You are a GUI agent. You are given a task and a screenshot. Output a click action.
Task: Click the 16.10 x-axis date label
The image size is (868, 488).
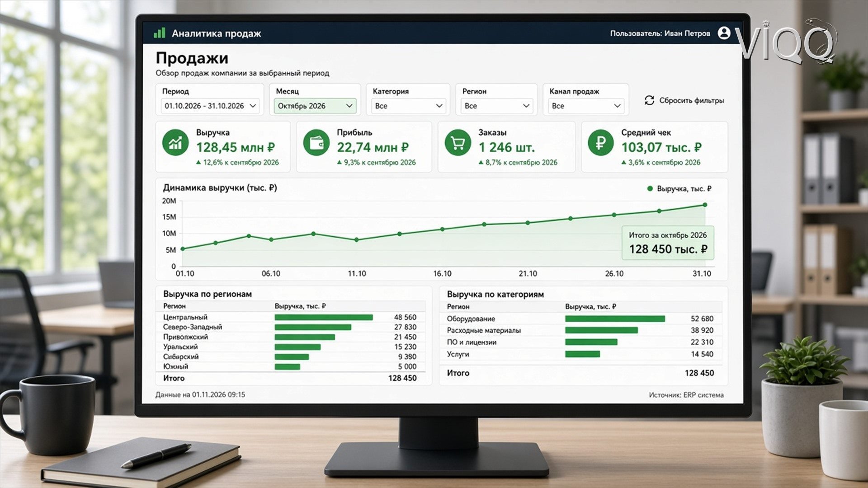442,273
